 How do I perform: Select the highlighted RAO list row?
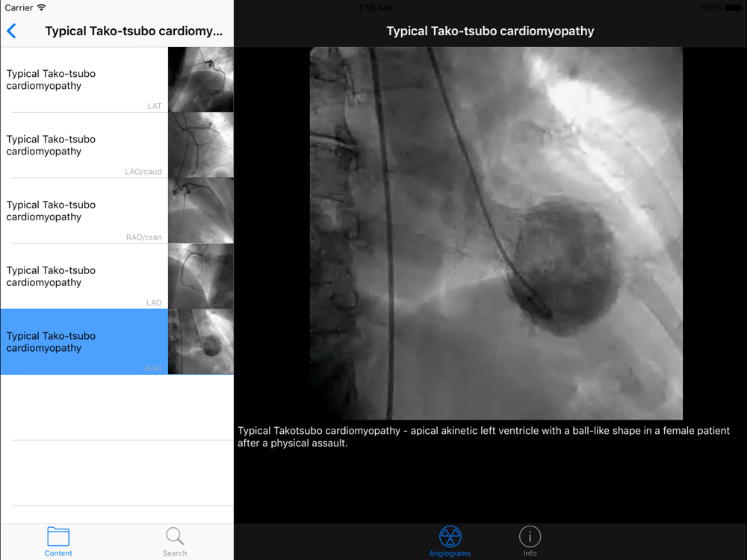pos(84,342)
